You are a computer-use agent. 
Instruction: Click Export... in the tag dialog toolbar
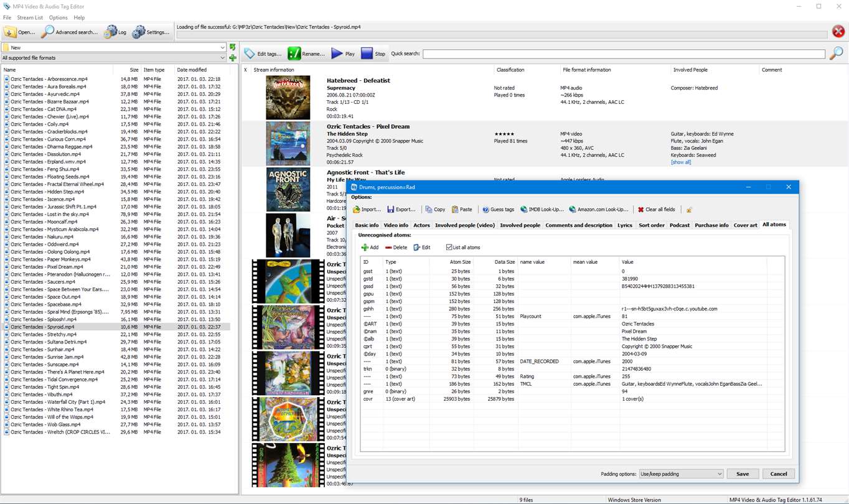coord(401,210)
